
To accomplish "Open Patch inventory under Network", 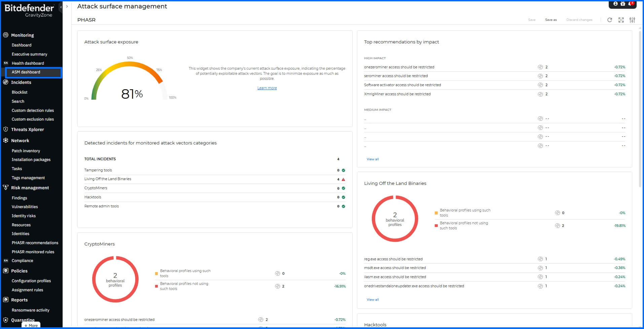I will pyautogui.click(x=26, y=151).
